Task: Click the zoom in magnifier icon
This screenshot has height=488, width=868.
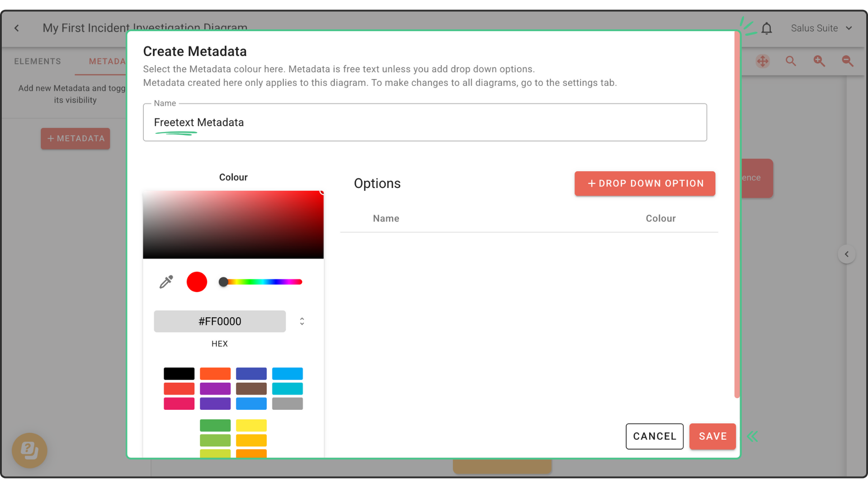Action: click(x=819, y=61)
